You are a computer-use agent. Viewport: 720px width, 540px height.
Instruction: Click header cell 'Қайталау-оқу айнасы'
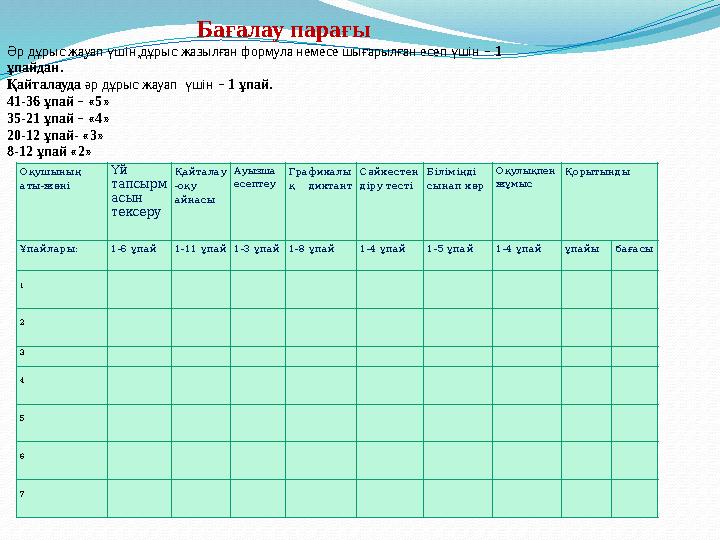coord(201,202)
